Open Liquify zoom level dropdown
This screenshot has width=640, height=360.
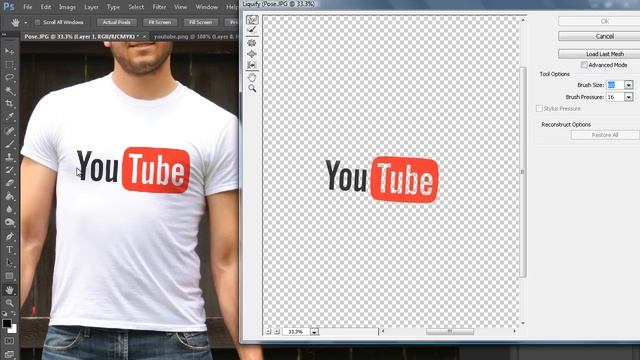click(x=314, y=332)
